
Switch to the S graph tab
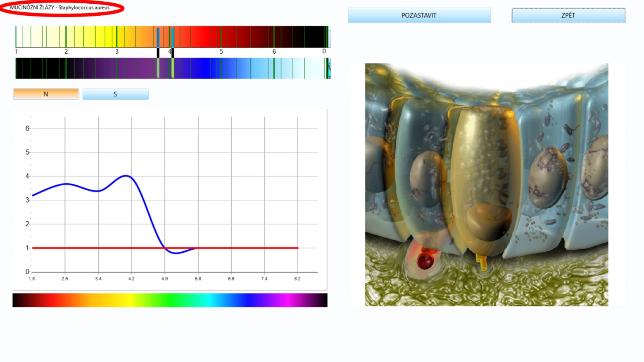[115, 94]
